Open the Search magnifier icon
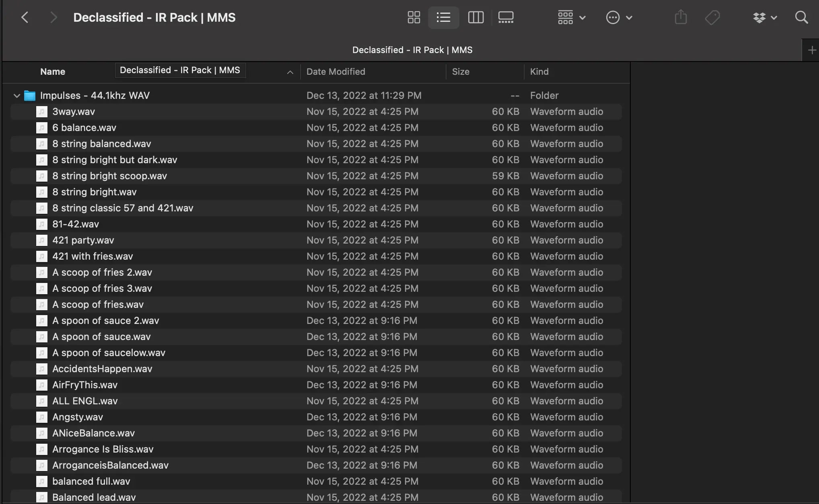This screenshot has width=819, height=504. click(x=801, y=17)
